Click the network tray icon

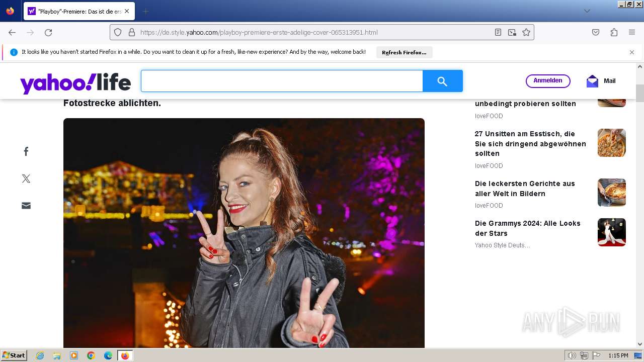[584, 355]
